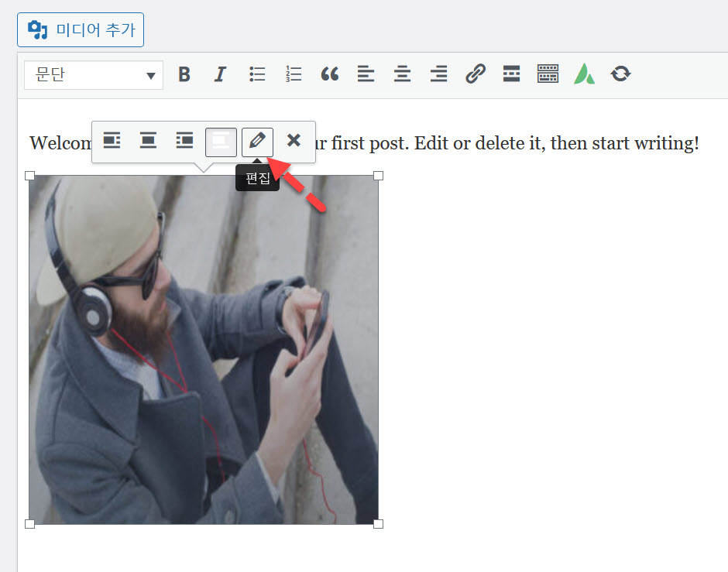
Task: Click the photo of man with headphones
Action: [x=204, y=350]
